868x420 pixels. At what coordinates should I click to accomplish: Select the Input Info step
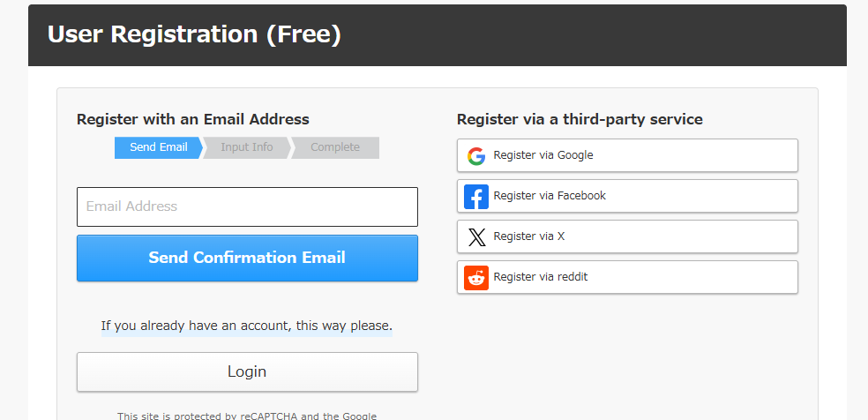pos(247,147)
